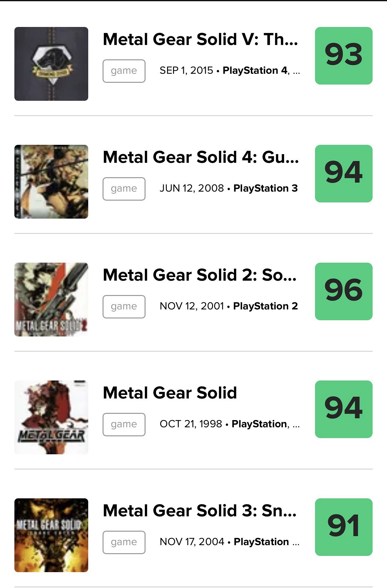Open Metal Gear Solid V cover thumbnail
Viewport: 387px width, 588px height.
(x=51, y=64)
